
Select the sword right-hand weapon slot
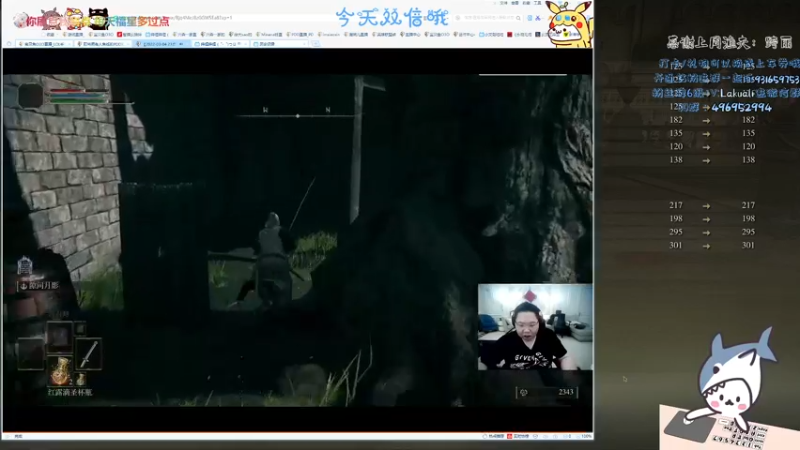(x=89, y=354)
